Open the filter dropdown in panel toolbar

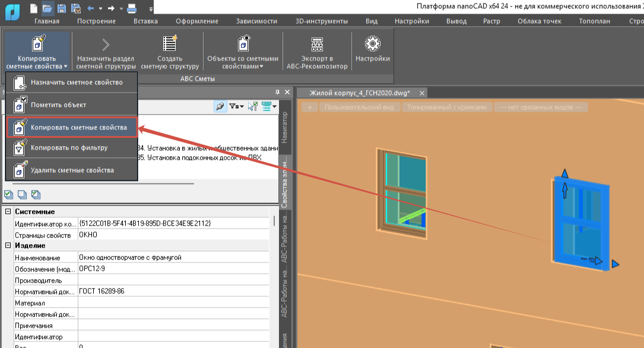[236, 106]
